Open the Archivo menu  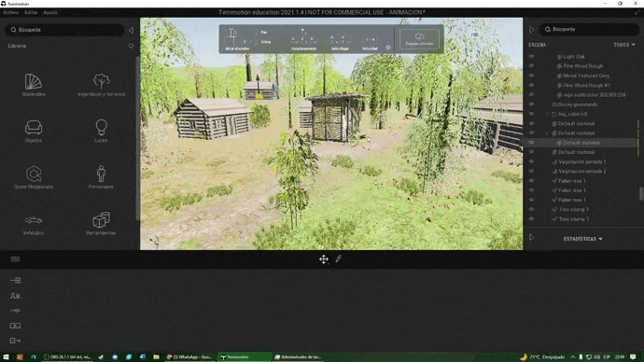[10, 12]
